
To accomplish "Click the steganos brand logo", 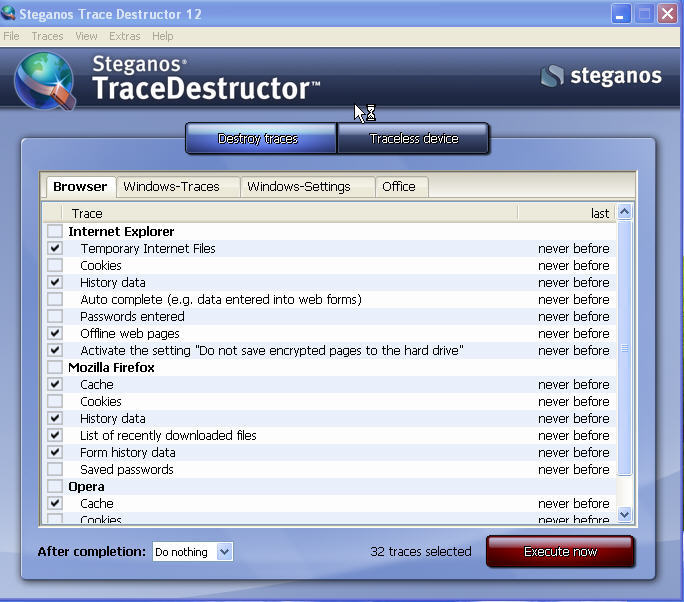I will tap(601, 75).
